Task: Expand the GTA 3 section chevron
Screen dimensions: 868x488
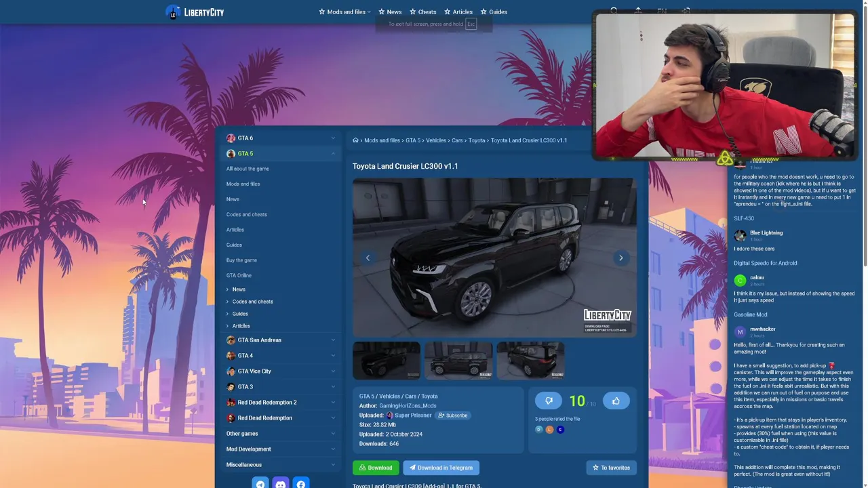Action: point(333,387)
